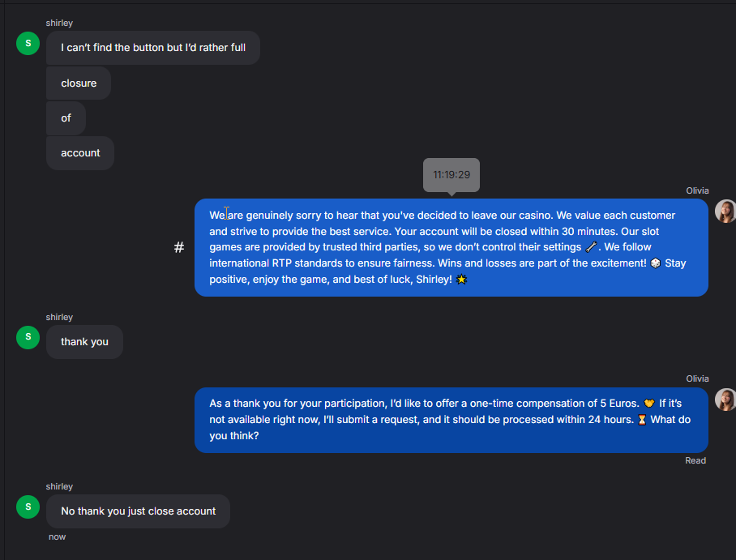Image resolution: width=736 pixels, height=560 pixels.
Task: Select the 'I can't find the button' message bubble
Action: (x=153, y=48)
